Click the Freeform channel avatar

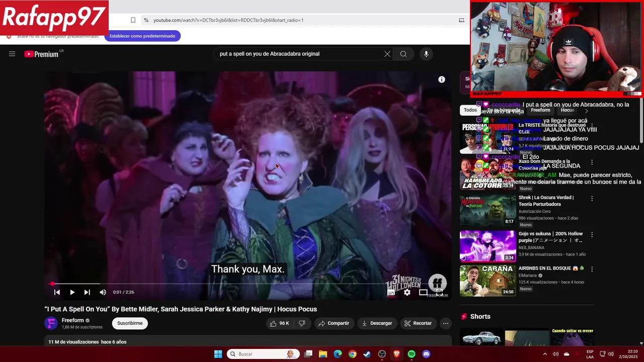tap(51, 323)
